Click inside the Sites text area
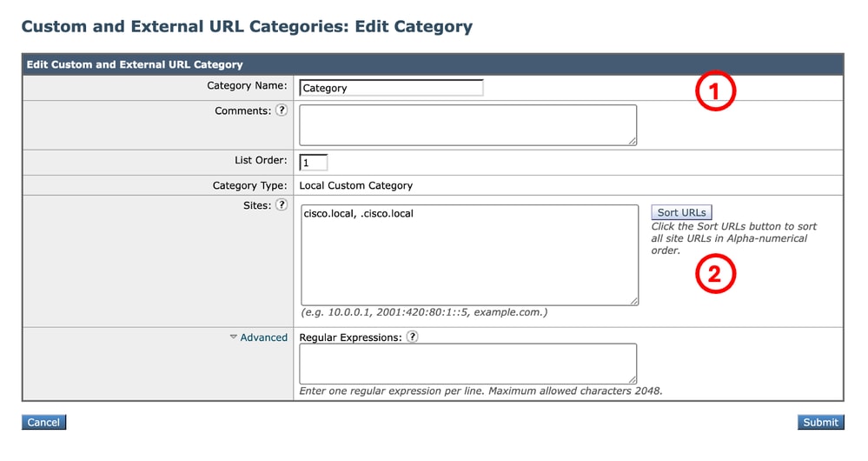 (x=469, y=255)
